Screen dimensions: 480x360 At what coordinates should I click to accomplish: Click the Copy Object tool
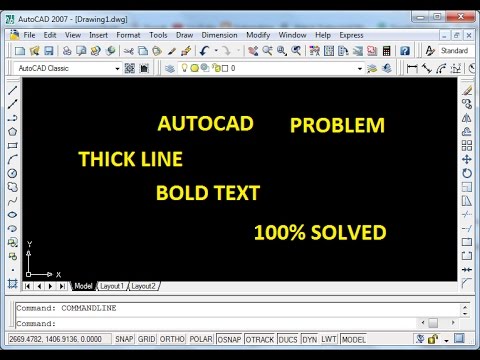[467, 104]
